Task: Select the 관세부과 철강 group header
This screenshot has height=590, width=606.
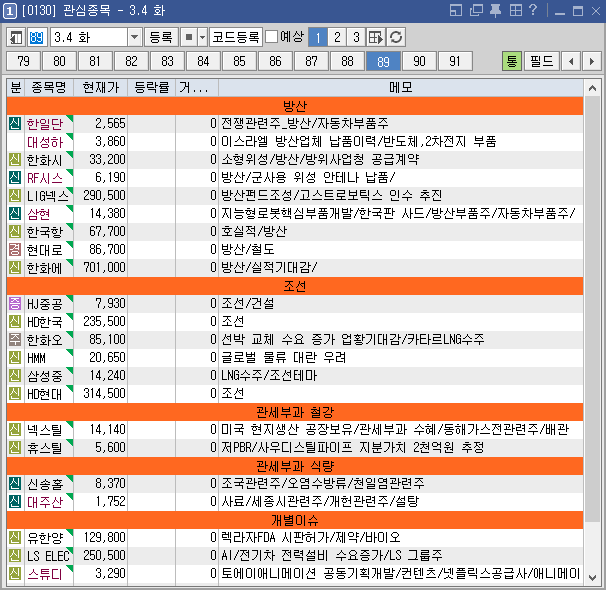Action: (x=295, y=412)
